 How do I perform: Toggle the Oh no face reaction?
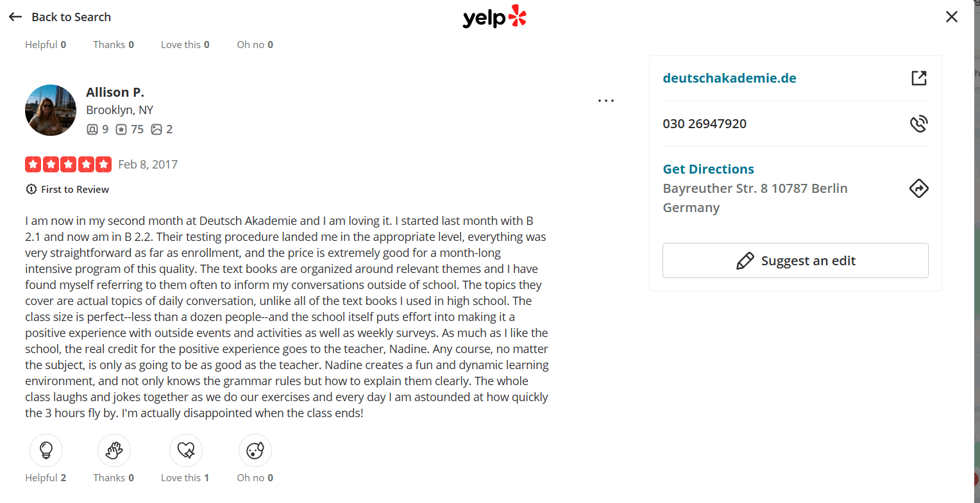tap(255, 450)
